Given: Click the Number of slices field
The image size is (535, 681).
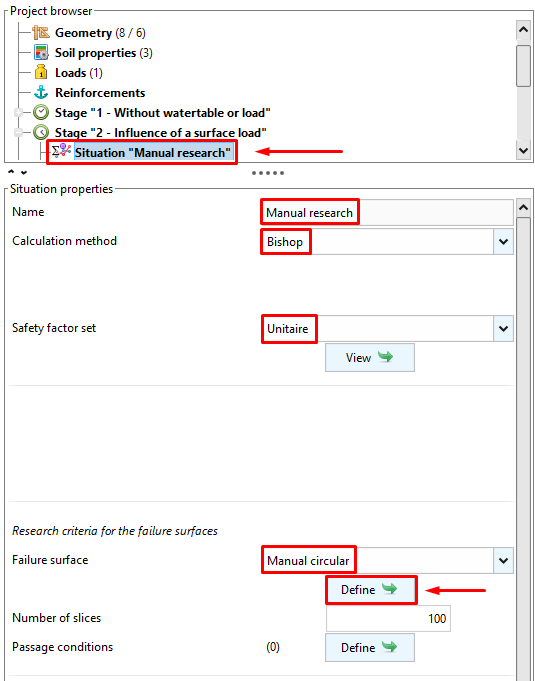Looking at the screenshot, I should [388, 618].
